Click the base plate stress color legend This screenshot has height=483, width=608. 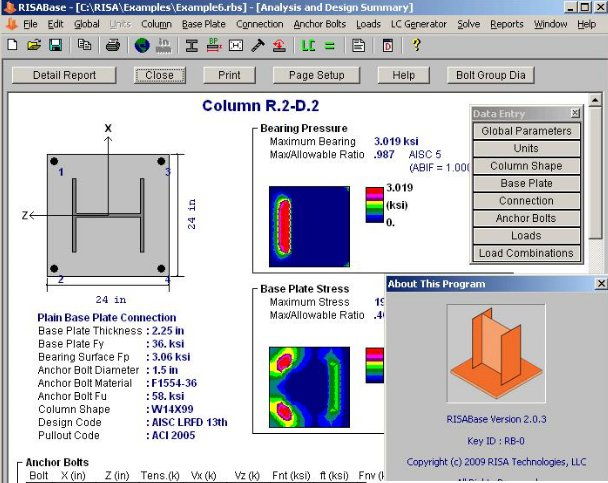(x=374, y=365)
